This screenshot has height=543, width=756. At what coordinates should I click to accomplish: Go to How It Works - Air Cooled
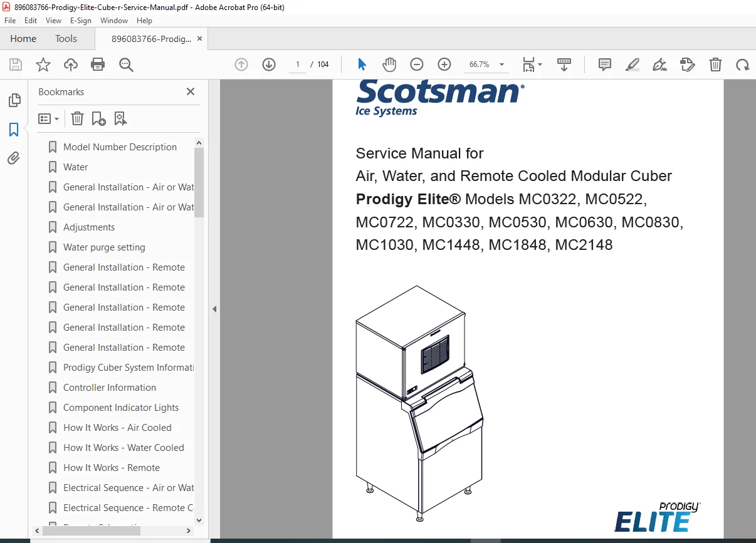(x=117, y=428)
